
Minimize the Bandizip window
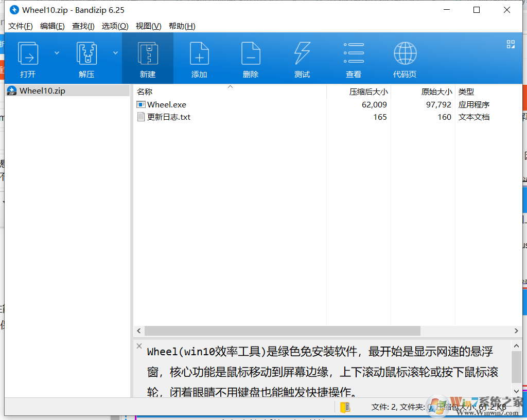tap(446, 10)
